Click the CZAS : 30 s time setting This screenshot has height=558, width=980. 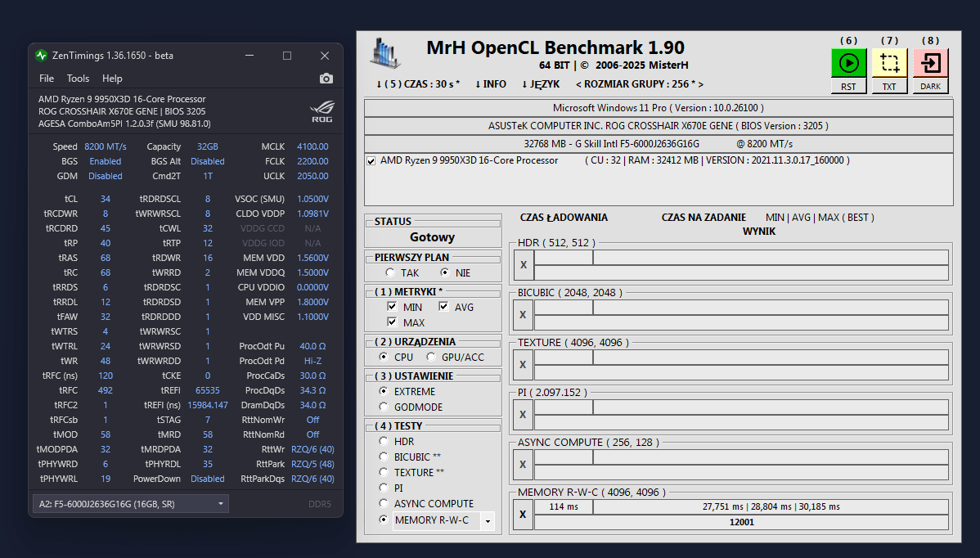tap(418, 83)
